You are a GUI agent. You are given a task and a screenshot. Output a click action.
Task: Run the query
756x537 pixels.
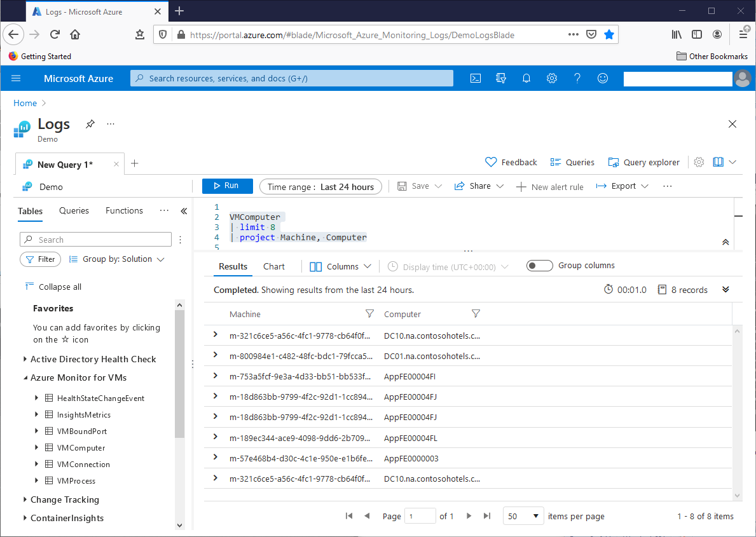(227, 186)
